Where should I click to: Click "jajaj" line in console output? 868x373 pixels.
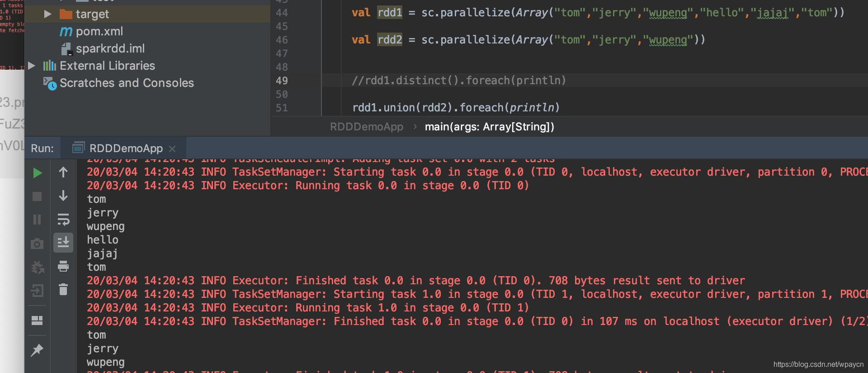click(x=103, y=253)
